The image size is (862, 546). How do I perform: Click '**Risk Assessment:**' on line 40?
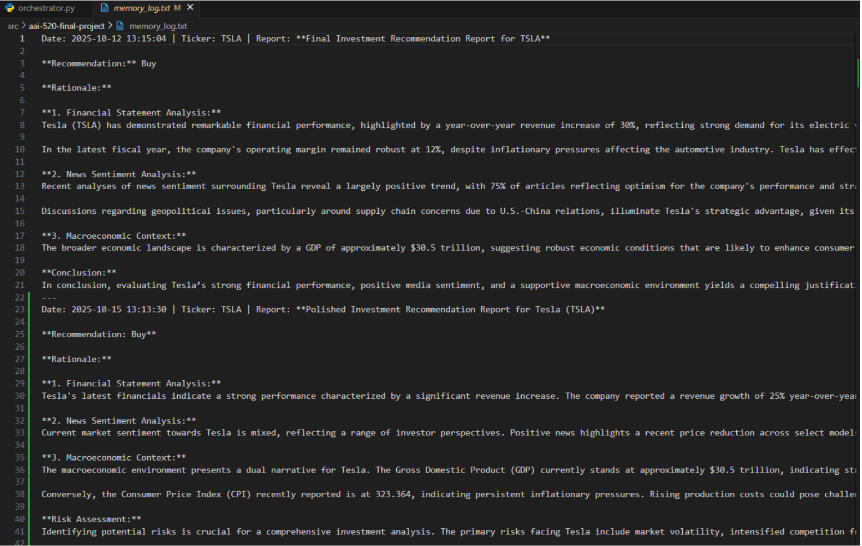click(x=91, y=519)
